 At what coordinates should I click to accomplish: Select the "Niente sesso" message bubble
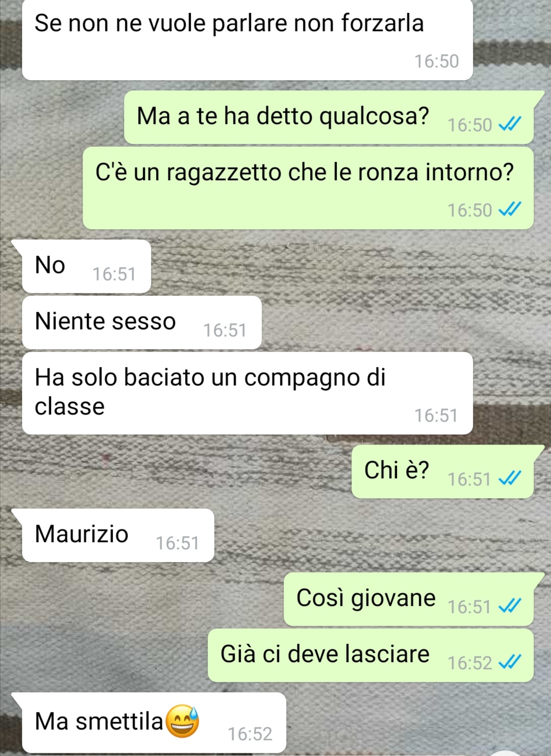(142, 322)
